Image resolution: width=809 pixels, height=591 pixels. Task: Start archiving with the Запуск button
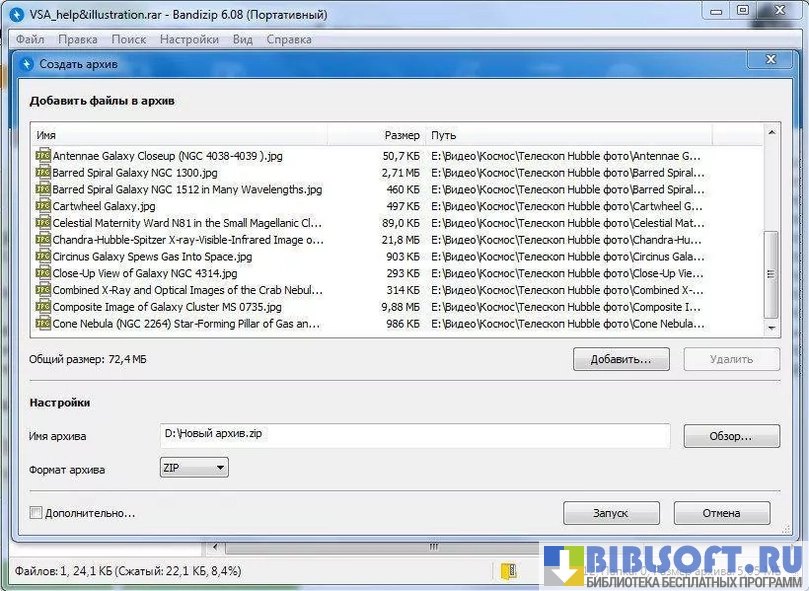(x=611, y=513)
